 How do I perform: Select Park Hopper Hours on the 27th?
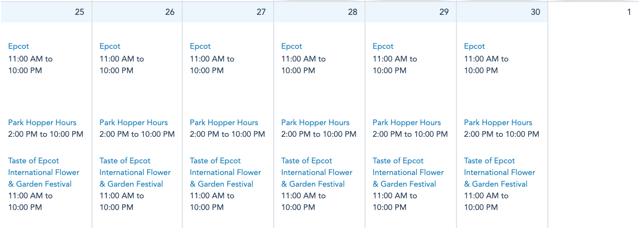pyautogui.click(x=224, y=122)
